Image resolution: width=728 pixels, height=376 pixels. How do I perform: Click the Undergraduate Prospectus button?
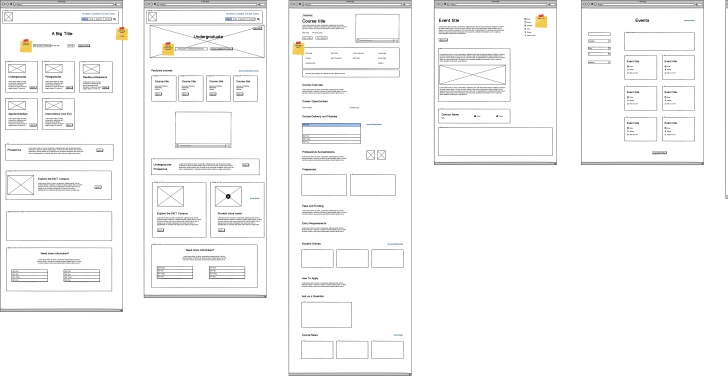[246, 165]
